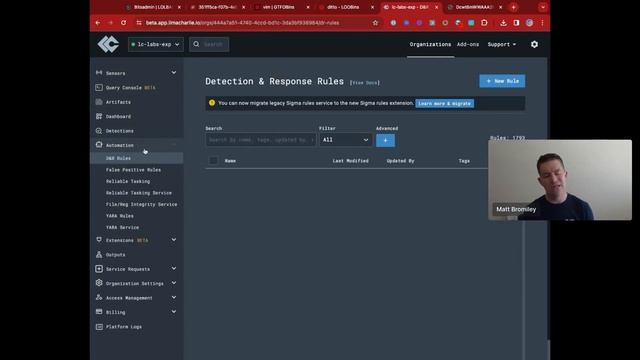This screenshot has width=640, height=360.
Task: Click the Outputs sidebar icon
Action: tap(99, 254)
